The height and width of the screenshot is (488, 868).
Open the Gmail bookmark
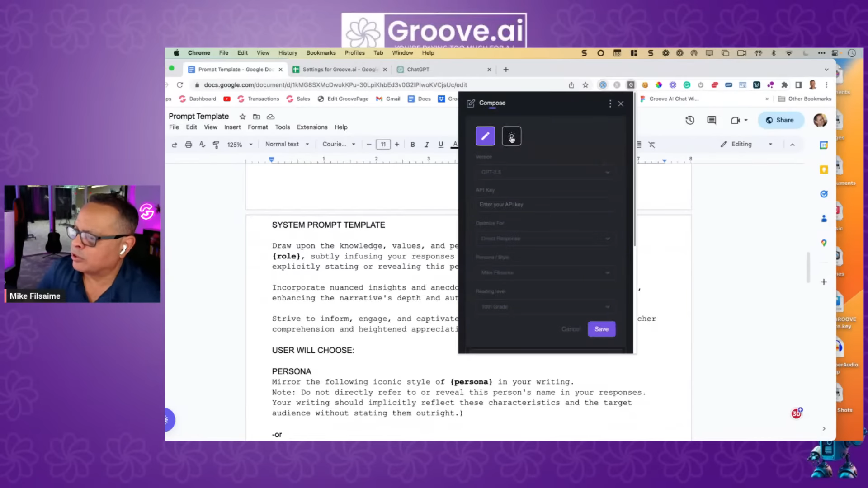pyautogui.click(x=388, y=99)
